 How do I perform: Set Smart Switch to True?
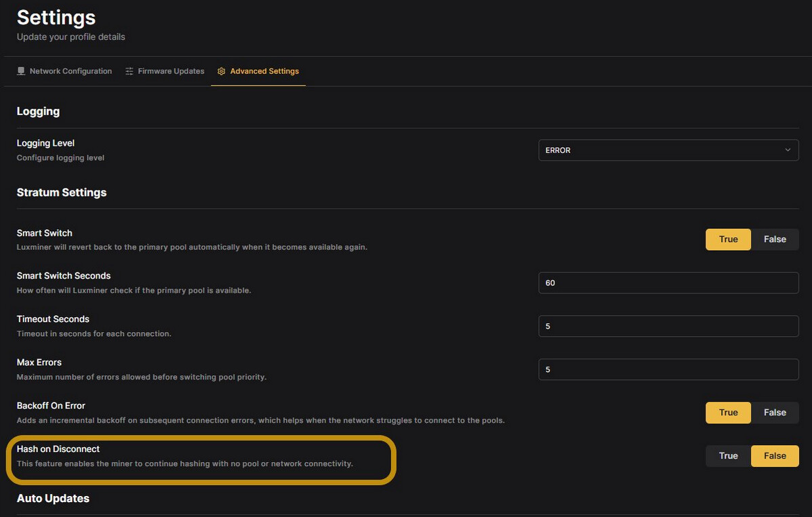tap(728, 239)
